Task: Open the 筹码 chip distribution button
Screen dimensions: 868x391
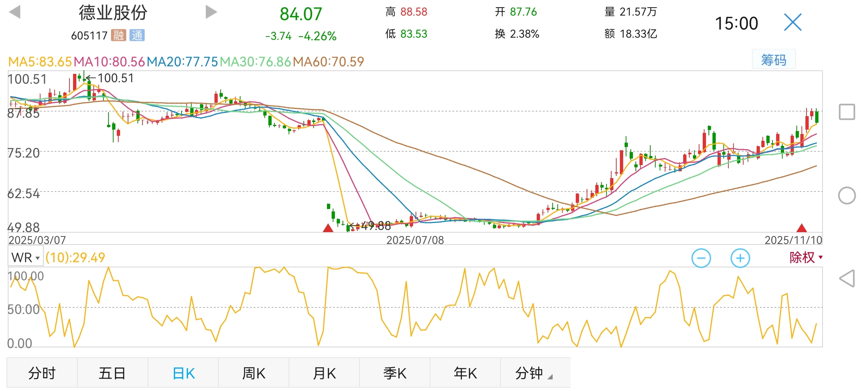Action: (774, 60)
